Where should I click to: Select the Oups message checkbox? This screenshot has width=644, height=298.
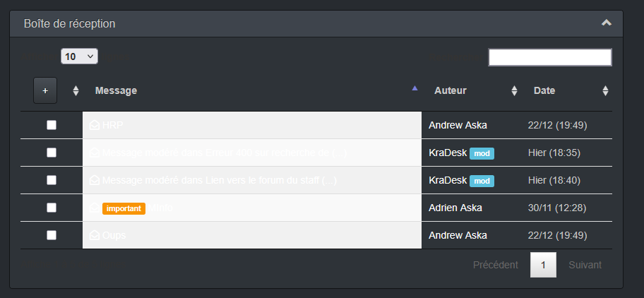click(x=52, y=235)
